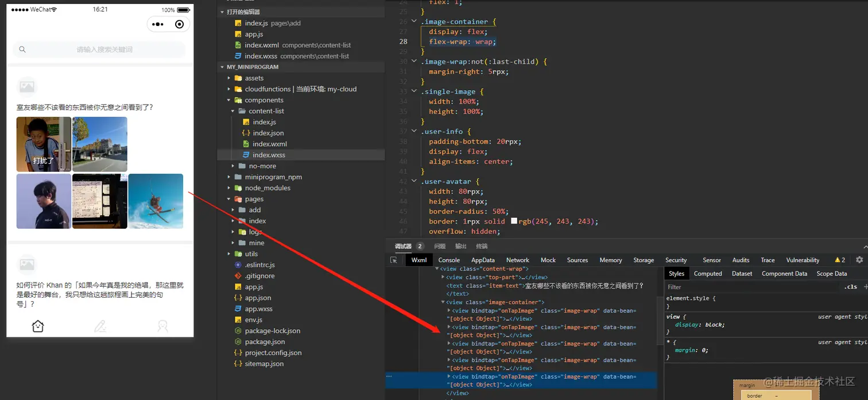Expand the image-container view node
Screen dimensions: 868x400
(443, 302)
